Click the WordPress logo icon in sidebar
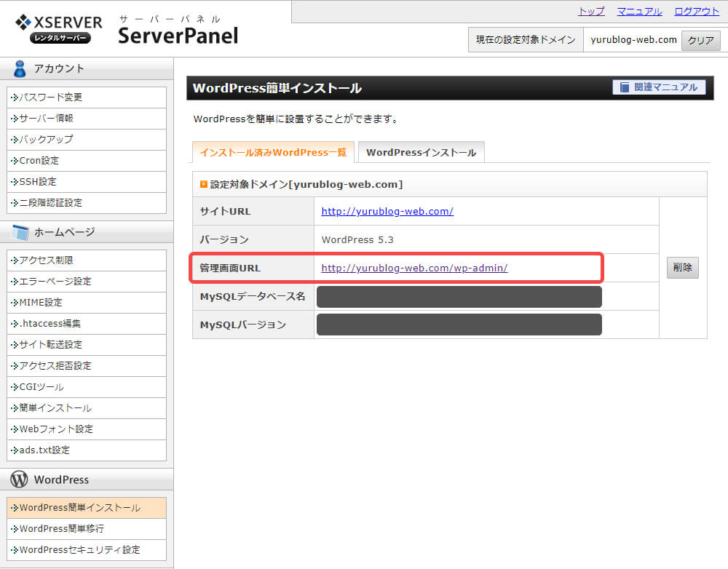 tap(20, 480)
